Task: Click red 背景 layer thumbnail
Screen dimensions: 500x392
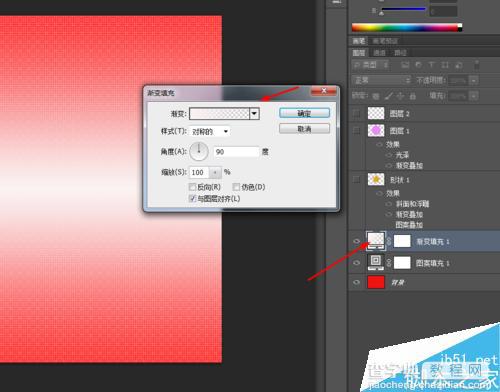Action: pos(376,282)
